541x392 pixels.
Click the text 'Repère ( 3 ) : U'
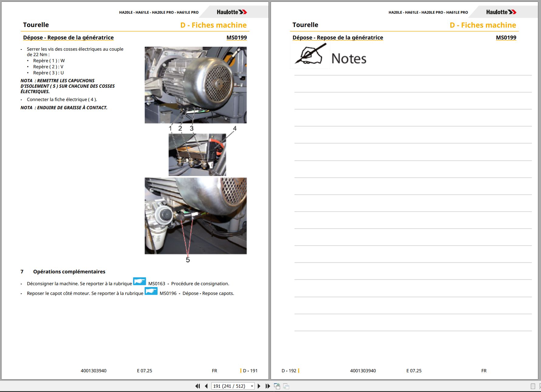pos(49,73)
